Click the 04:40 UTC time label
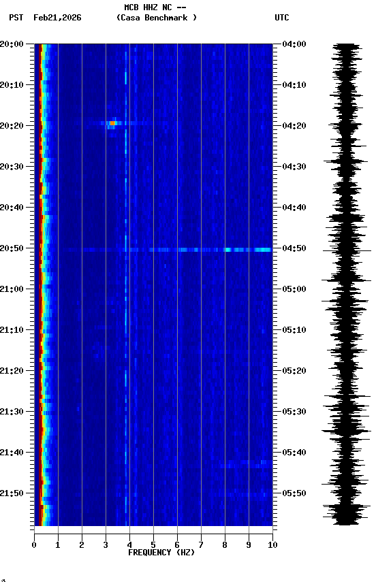Viewport: 376px width, 588px height. [x=294, y=208]
